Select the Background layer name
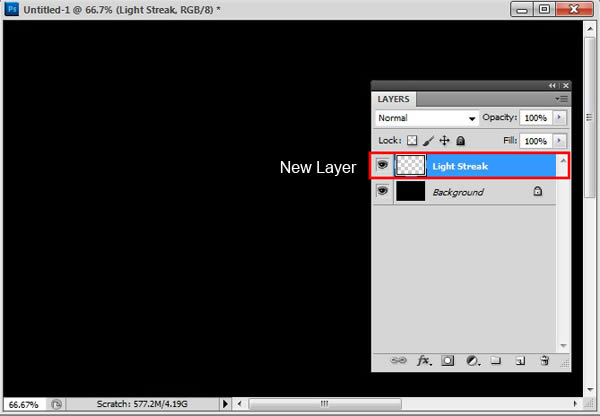 [458, 192]
